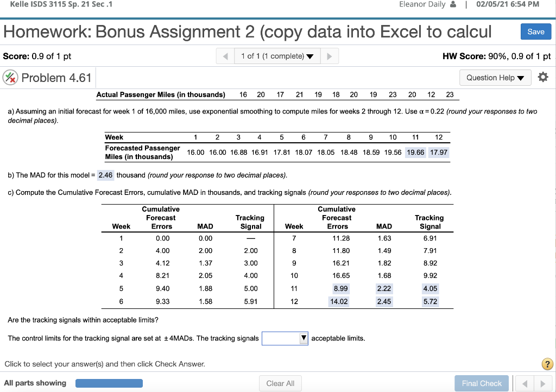
Task: Click the 'Forecasted Passenger Miles' row label
Action: [x=142, y=153]
